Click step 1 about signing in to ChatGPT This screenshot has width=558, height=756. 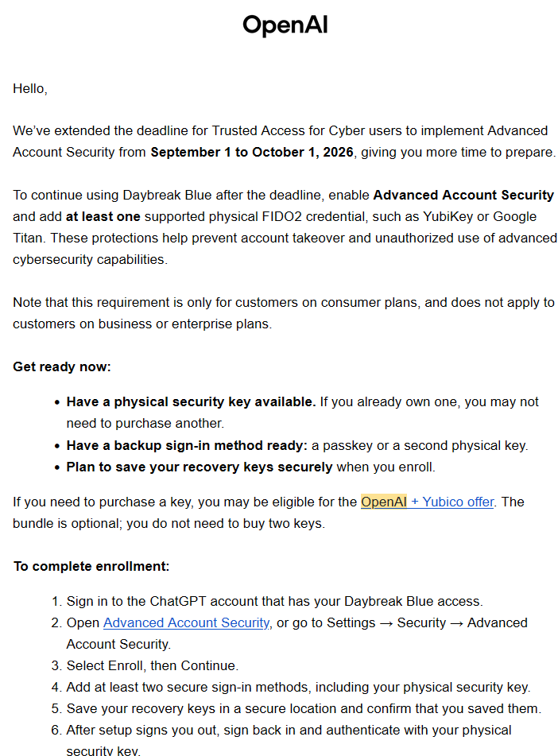pos(274,602)
